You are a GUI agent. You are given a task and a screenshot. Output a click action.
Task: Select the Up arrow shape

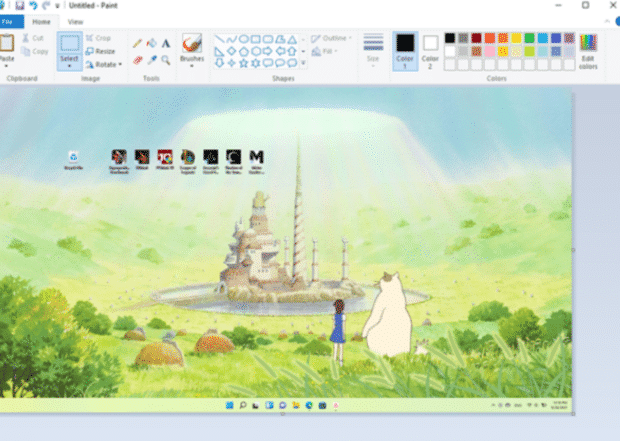coord(292,51)
